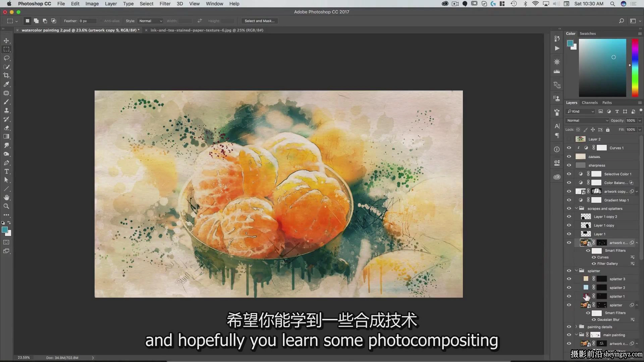Hide the Gradient Map 1 layer
Screen dimensions: 644x362
coord(569,200)
